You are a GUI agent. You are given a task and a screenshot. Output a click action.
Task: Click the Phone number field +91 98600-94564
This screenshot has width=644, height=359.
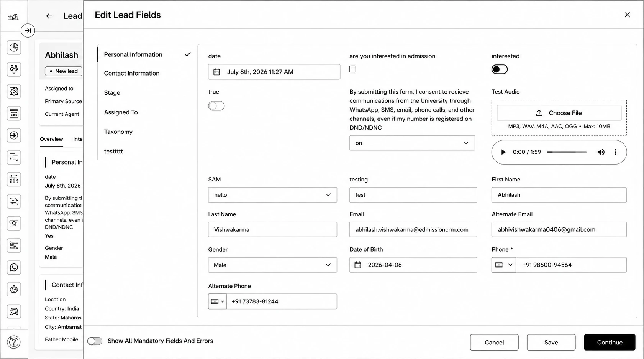[571, 265]
